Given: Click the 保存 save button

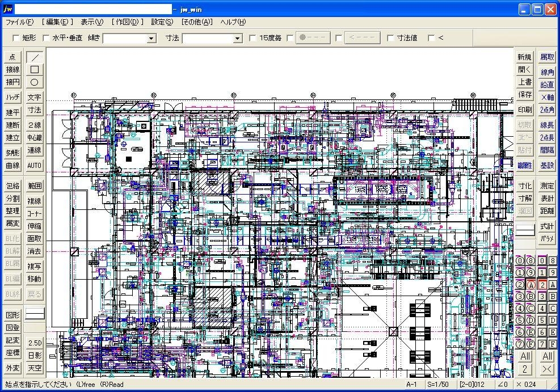Looking at the screenshot, I should tap(525, 95).
